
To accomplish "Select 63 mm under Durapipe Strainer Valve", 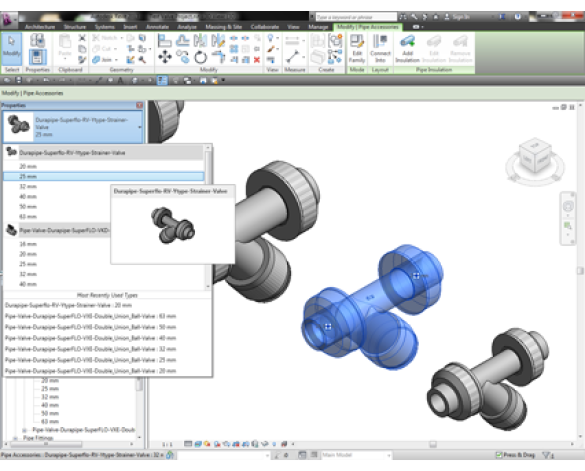I will (57, 216).
